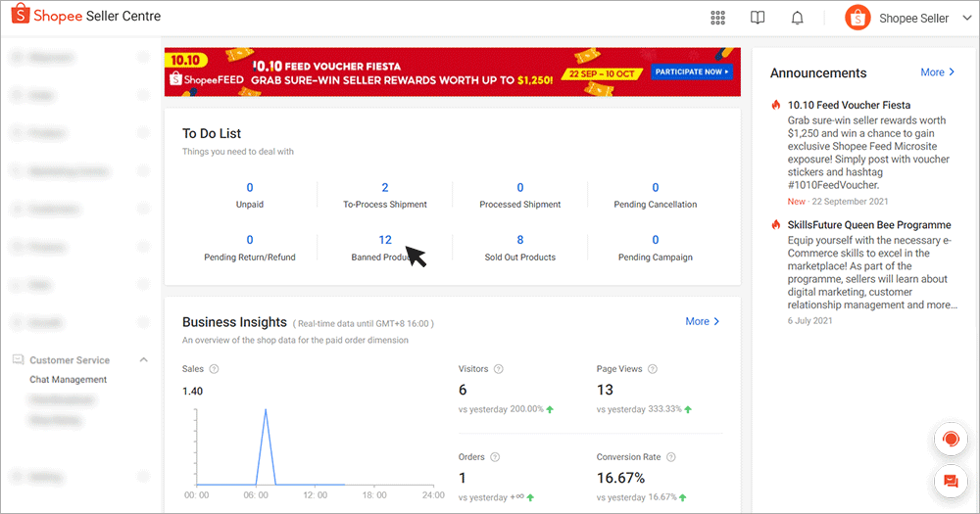Image resolution: width=980 pixels, height=514 pixels.
Task: Expand the Shopee Seller account dropdown arrow
Action: 966,18
